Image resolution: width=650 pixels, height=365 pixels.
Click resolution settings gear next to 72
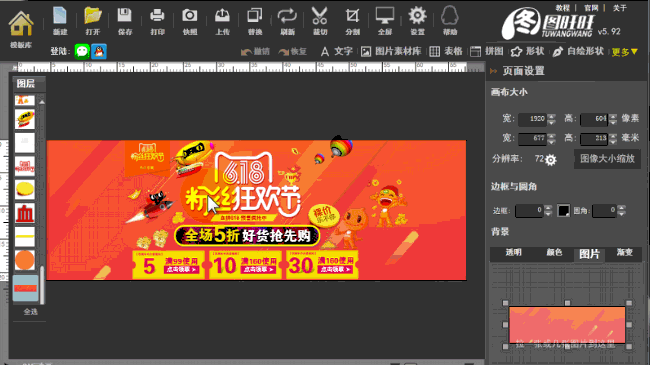(551, 160)
